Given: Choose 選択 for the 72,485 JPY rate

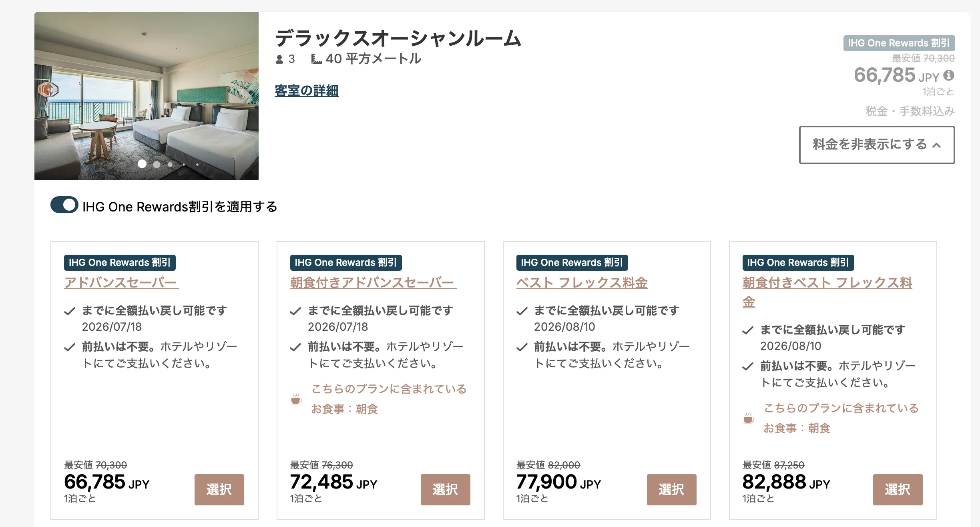Looking at the screenshot, I should (446, 489).
